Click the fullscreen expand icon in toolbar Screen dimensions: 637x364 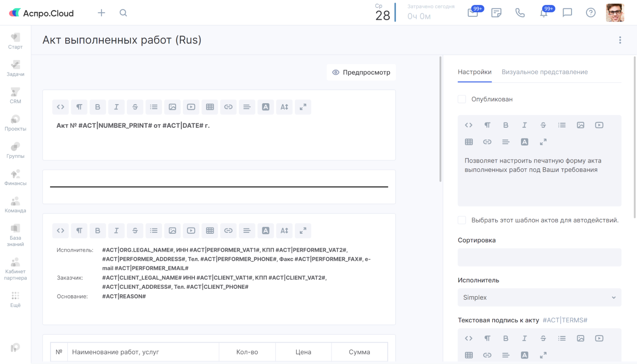[303, 107]
